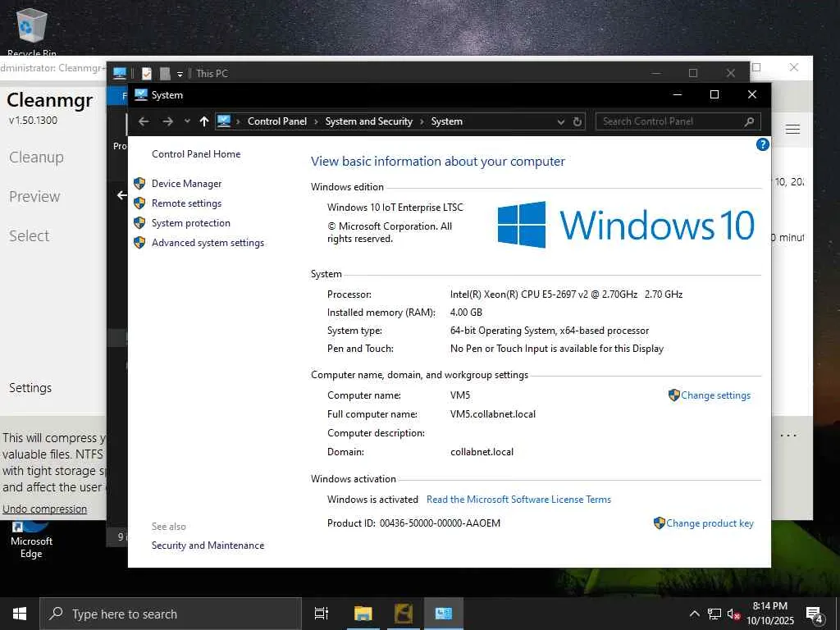
Task: Click the three dots in Cleanmgr window
Action: (x=788, y=436)
